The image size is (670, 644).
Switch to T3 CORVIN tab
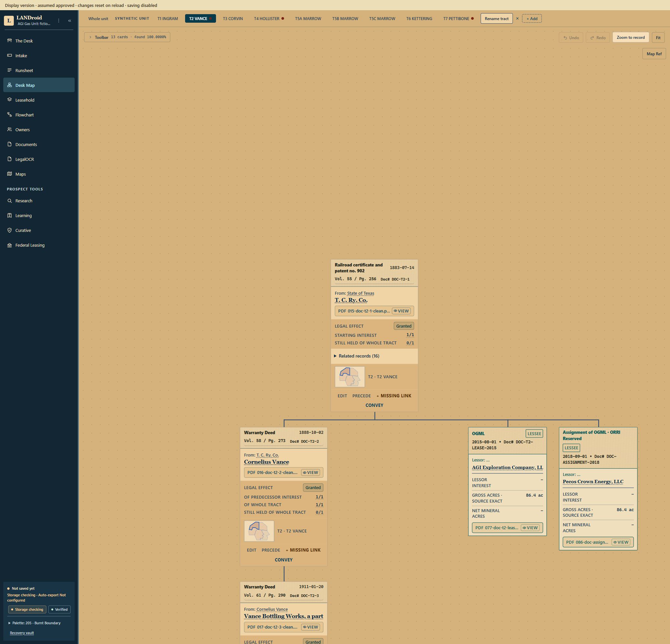(x=233, y=18)
